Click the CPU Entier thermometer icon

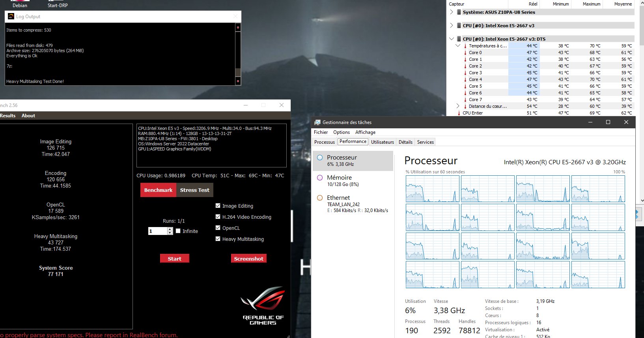[x=459, y=113]
